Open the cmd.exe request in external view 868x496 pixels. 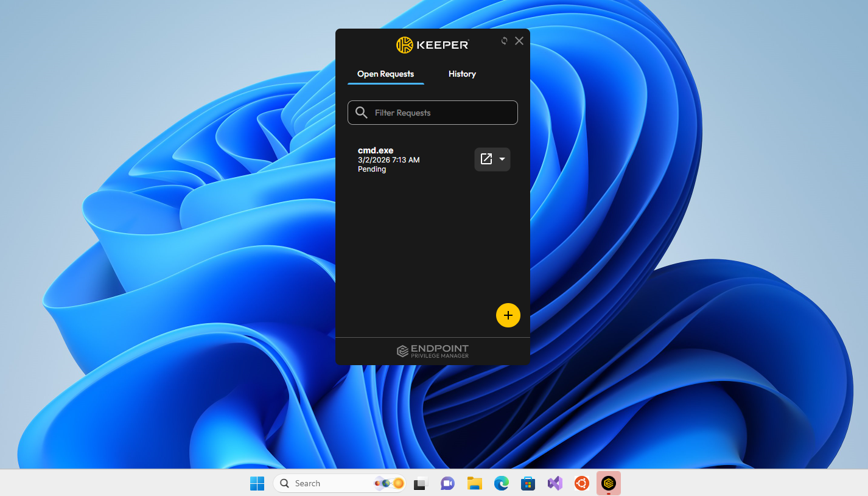[486, 159]
